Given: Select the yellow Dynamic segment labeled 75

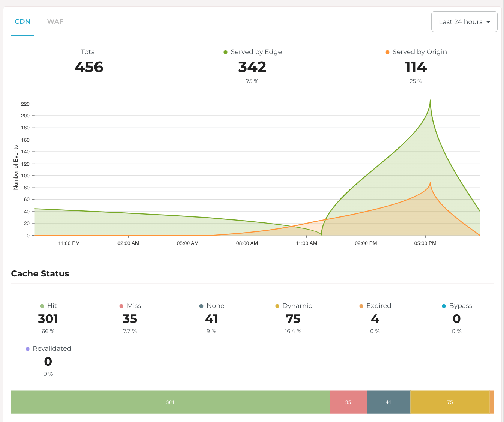Looking at the screenshot, I should pos(450,402).
